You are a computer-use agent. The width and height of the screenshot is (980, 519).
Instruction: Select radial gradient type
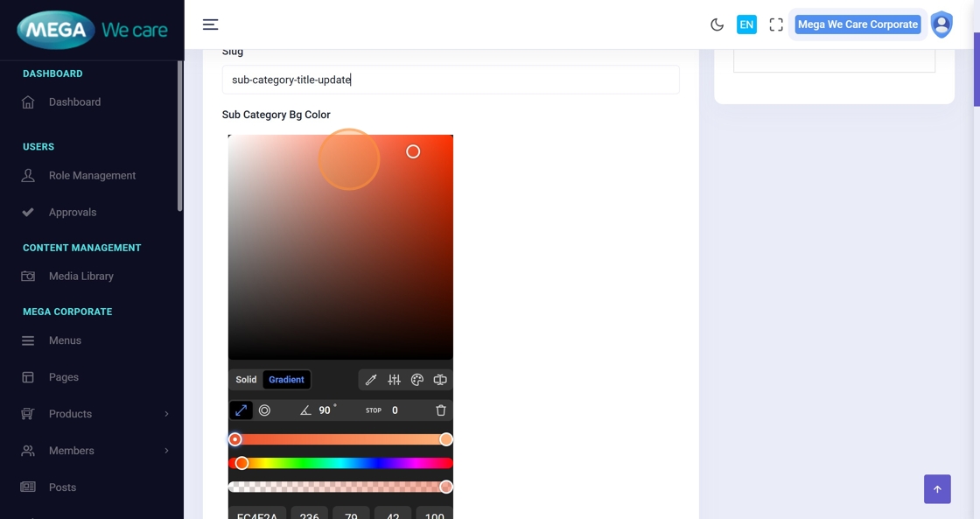[264, 410]
